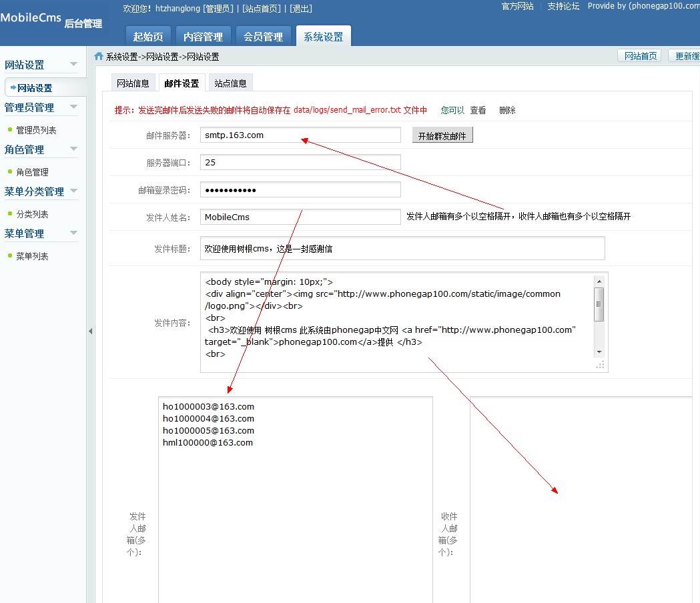Click the home icon in breadcrumb
This screenshot has height=603, width=700.
tap(99, 57)
